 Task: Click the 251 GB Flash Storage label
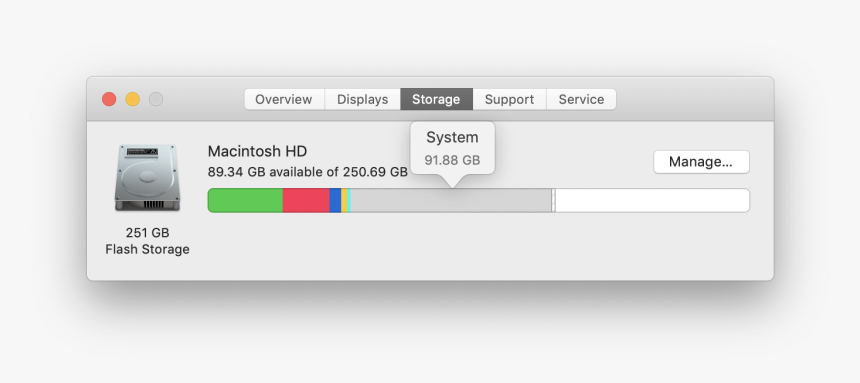pyautogui.click(x=147, y=241)
